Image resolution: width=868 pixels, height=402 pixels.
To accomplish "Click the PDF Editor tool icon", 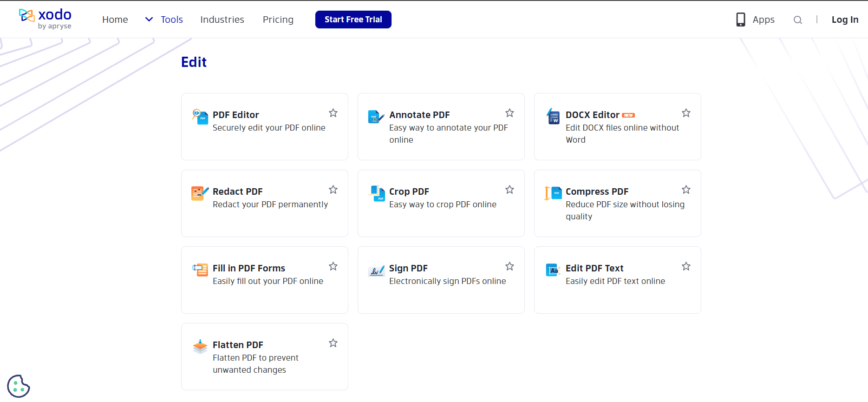I will pos(200,117).
